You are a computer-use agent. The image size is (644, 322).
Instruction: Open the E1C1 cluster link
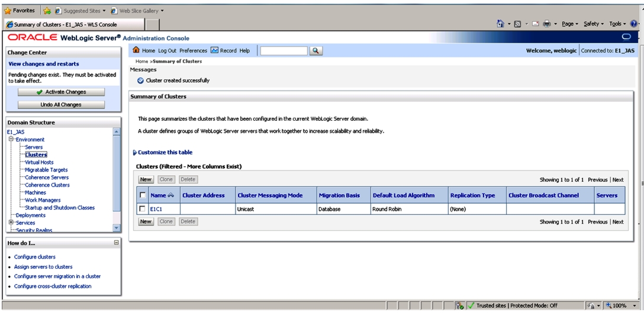[x=156, y=209]
